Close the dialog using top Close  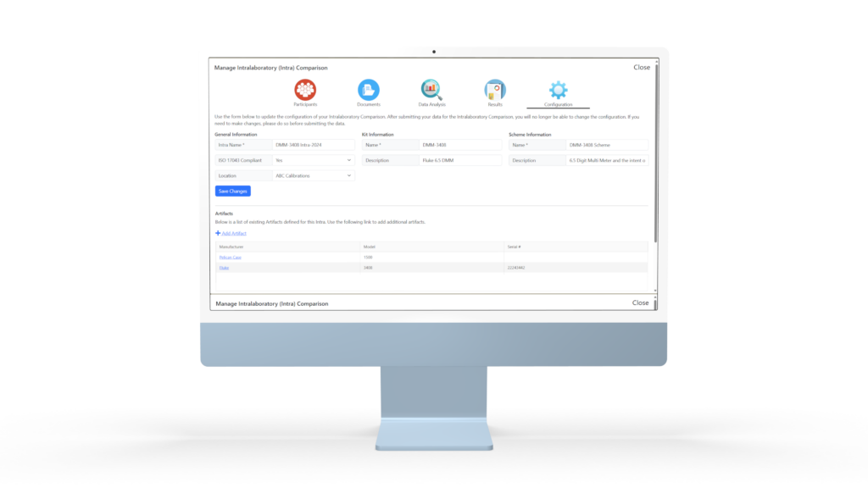642,67
